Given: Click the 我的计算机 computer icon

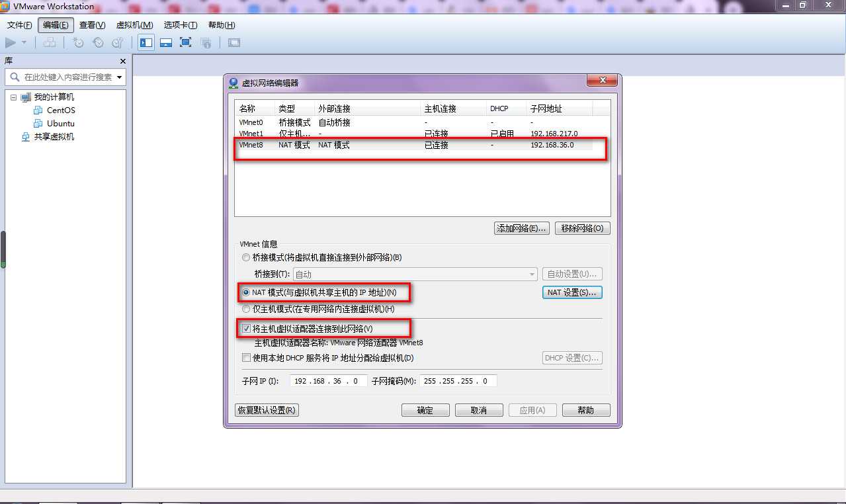Looking at the screenshot, I should 26,97.
